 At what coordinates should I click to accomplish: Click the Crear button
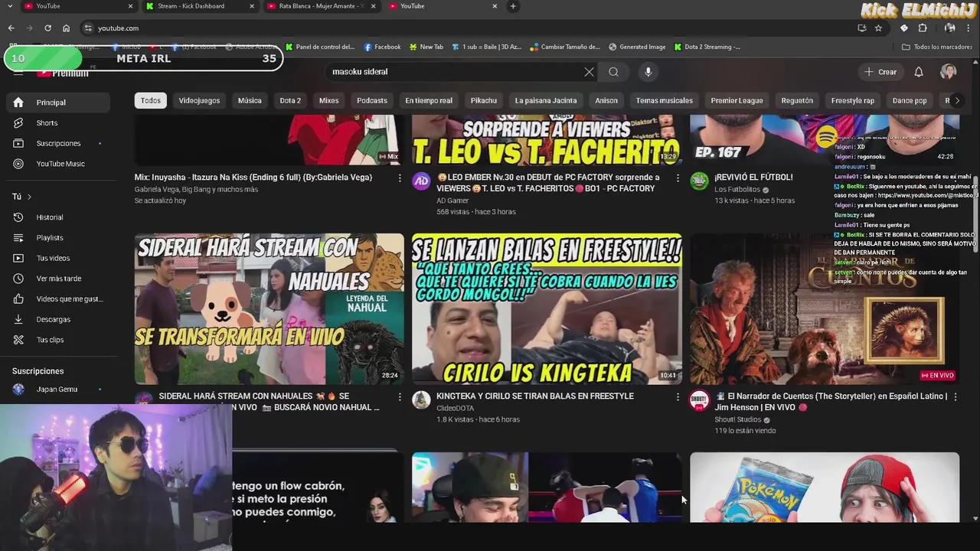880,72
